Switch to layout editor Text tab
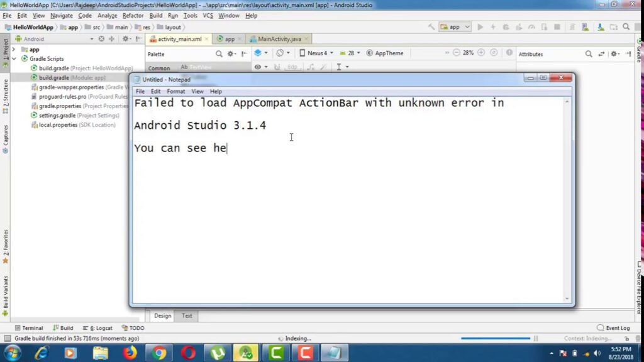644x362 pixels. point(187,315)
